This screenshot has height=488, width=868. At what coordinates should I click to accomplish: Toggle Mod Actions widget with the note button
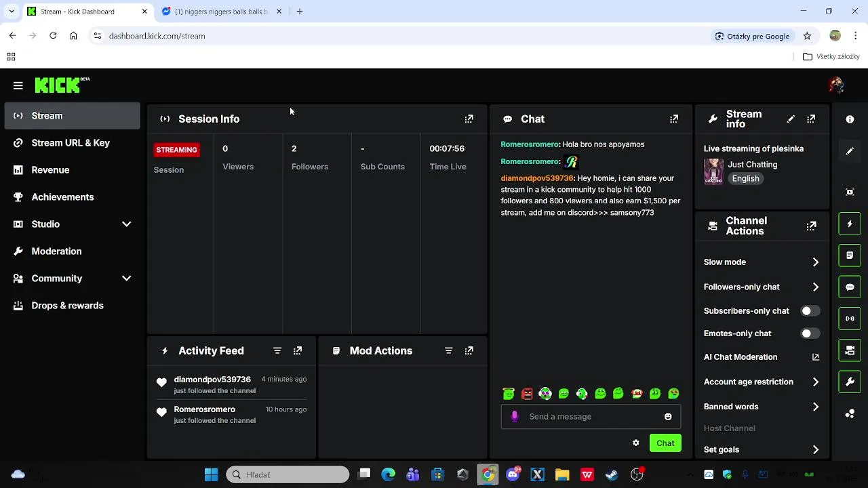point(850,256)
